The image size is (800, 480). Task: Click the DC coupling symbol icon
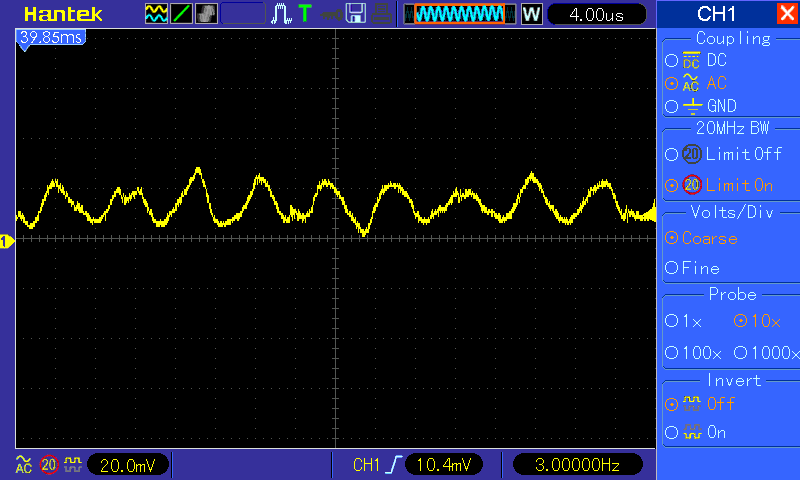click(691, 60)
